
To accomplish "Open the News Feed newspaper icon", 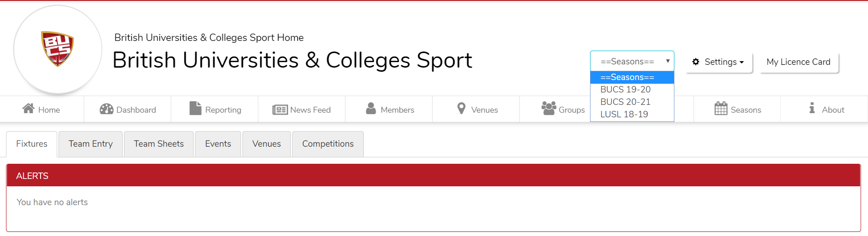I will tap(280, 109).
